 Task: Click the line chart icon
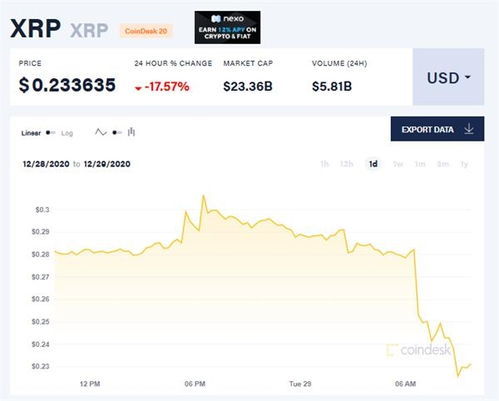coord(100,132)
